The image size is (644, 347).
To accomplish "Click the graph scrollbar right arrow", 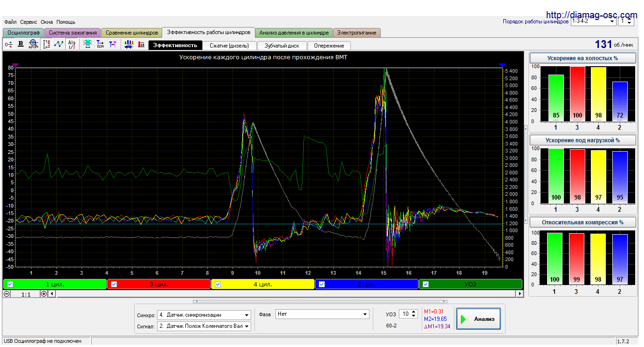I will (520, 294).
